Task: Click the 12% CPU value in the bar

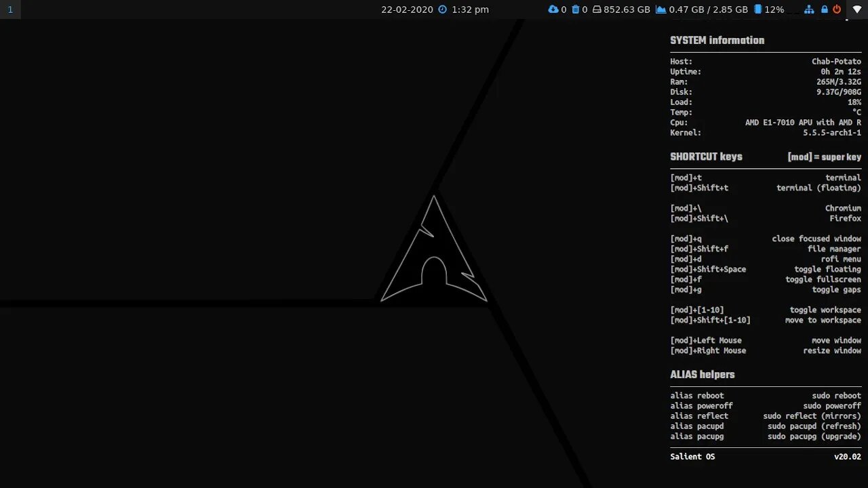Action: pos(774,9)
